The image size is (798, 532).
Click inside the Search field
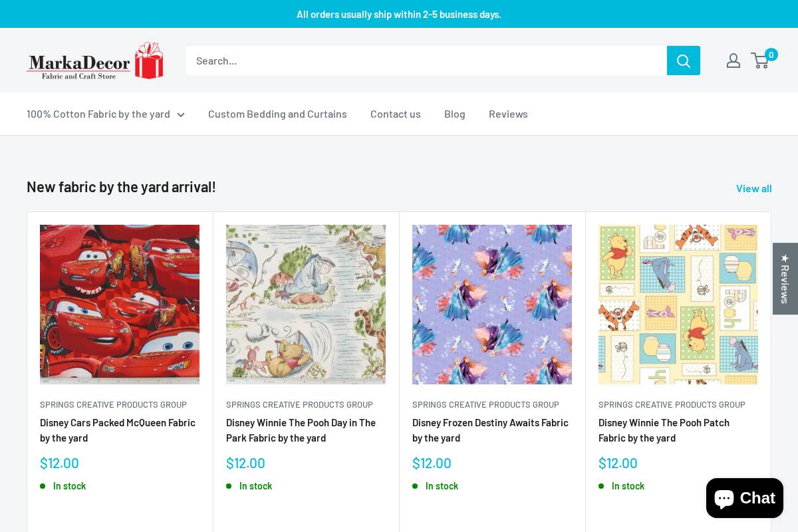(x=426, y=61)
